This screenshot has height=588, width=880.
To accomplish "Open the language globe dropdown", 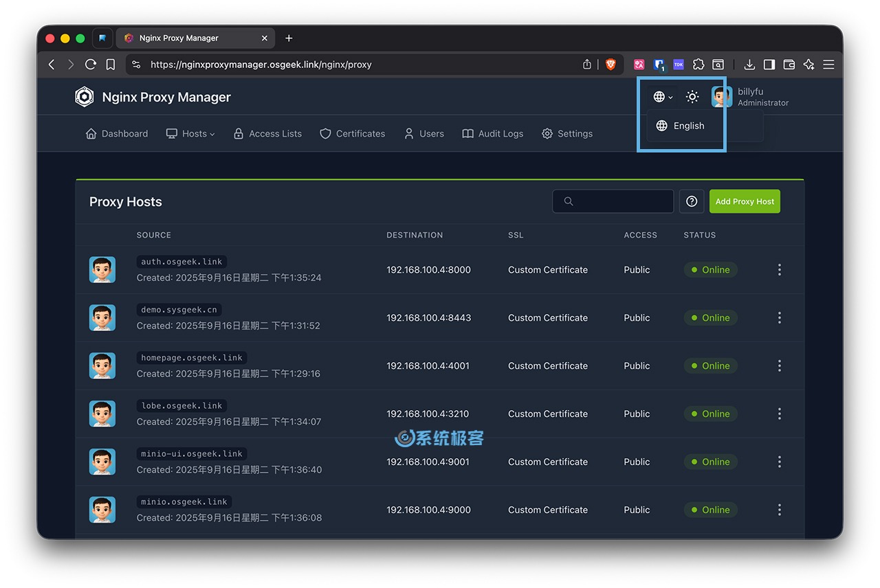I will [x=663, y=97].
